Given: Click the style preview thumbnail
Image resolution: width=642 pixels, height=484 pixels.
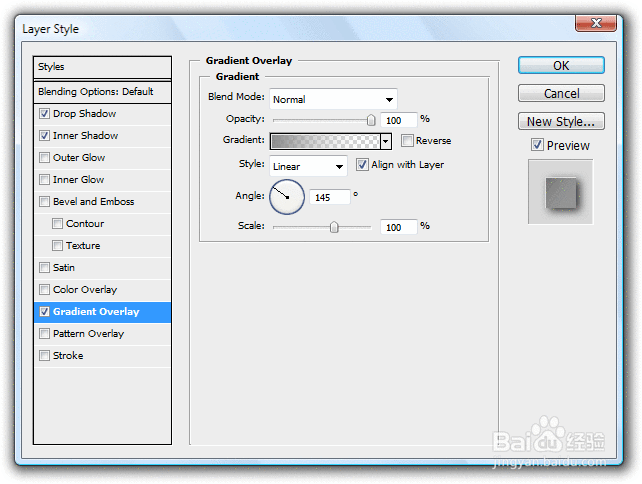Looking at the screenshot, I should pyautogui.click(x=561, y=192).
